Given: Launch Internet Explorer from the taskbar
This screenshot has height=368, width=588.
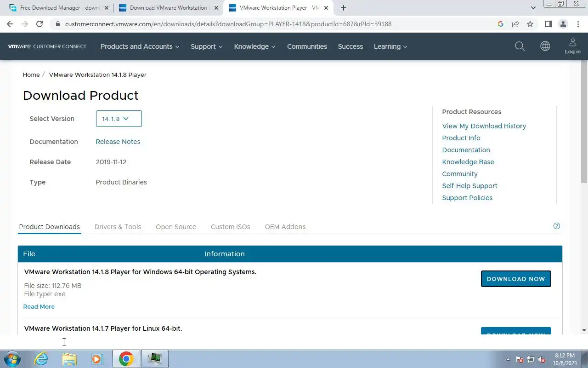Looking at the screenshot, I should tap(41, 359).
